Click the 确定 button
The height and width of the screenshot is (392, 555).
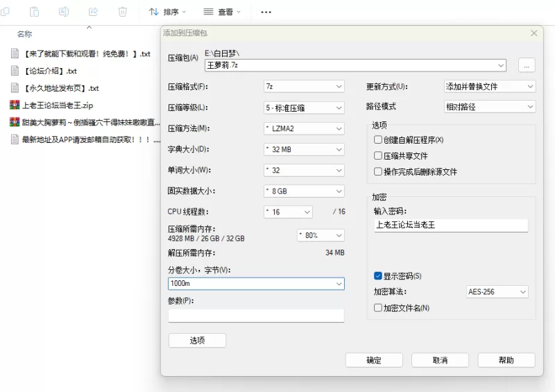[374, 360]
